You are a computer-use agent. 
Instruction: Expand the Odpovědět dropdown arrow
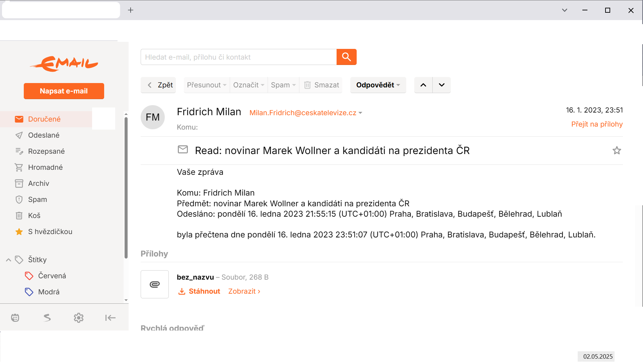pos(399,85)
